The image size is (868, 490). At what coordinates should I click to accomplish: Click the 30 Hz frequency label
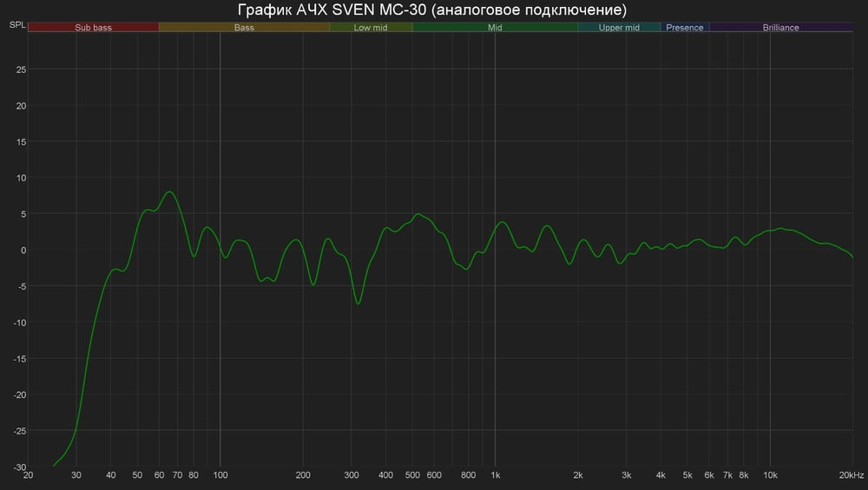click(x=76, y=475)
